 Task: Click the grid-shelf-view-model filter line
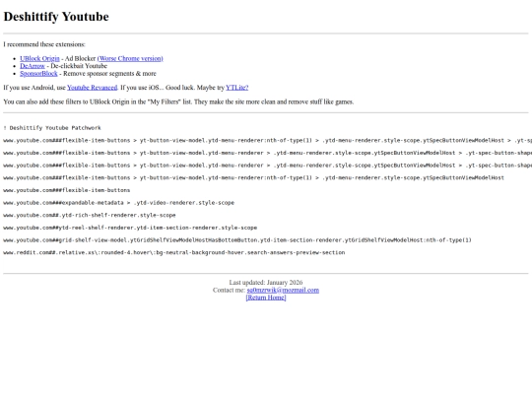(x=237, y=240)
